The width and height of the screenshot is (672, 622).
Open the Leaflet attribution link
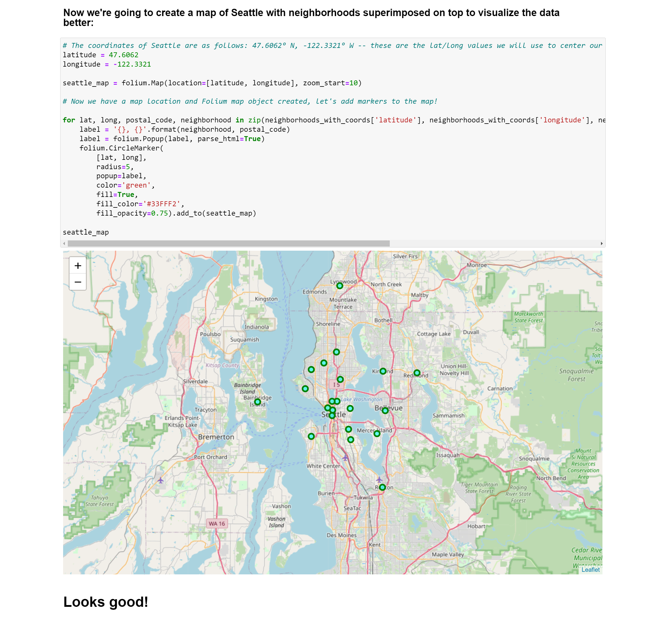tap(590, 569)
